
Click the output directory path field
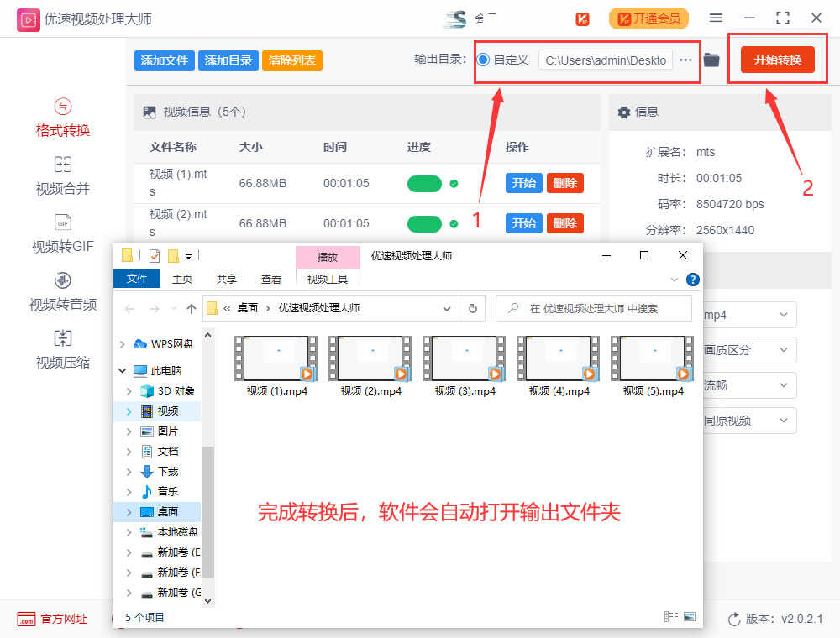tap(606, 60)
